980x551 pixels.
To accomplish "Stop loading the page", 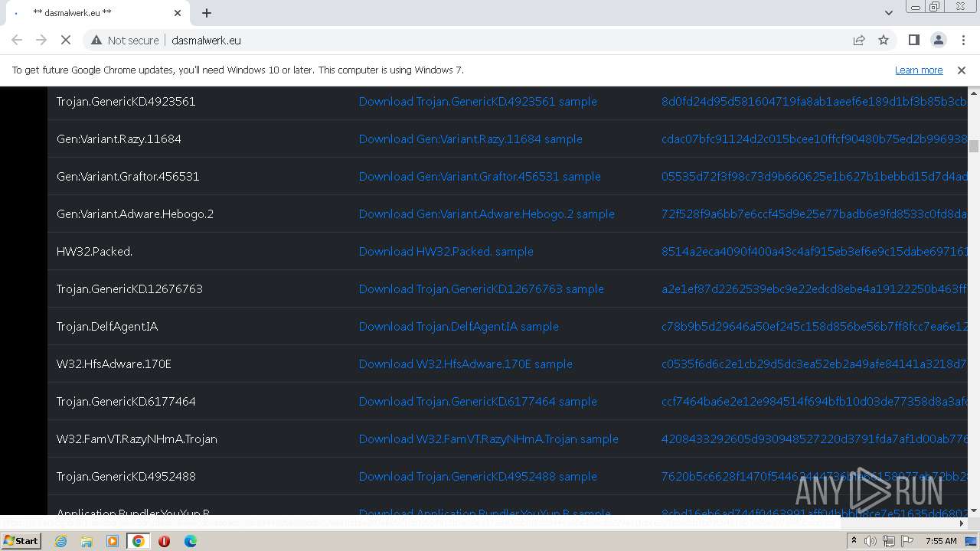I will pos(66,40).
